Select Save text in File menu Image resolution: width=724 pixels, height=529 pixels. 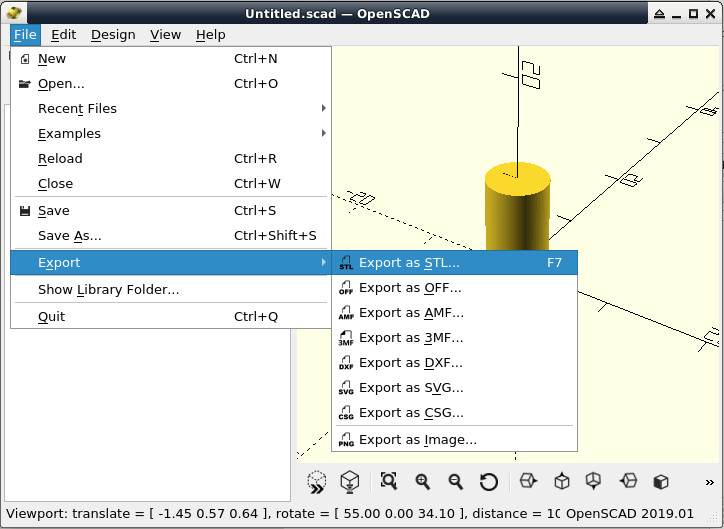coord(54,210)
